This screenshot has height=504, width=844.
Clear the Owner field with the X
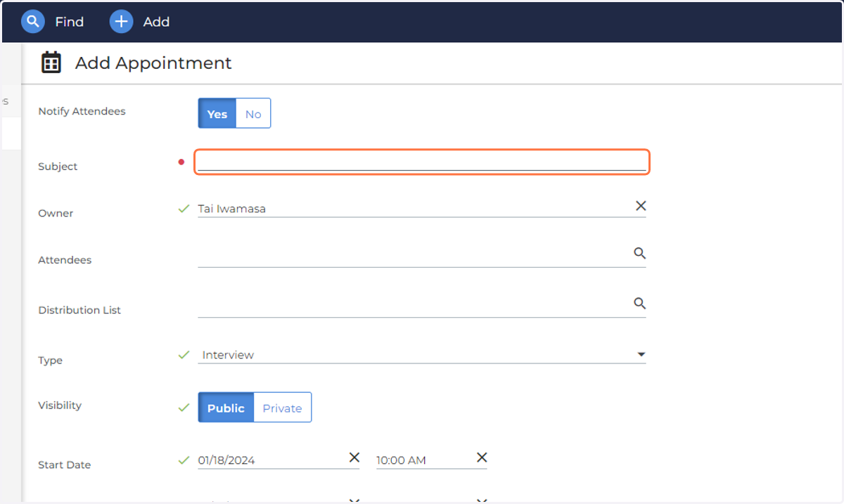click(x=641, y=206)
